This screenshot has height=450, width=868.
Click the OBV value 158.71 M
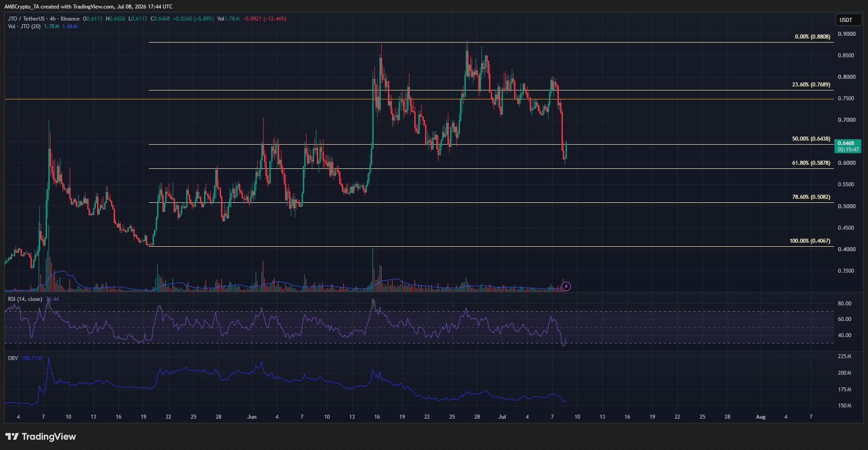click(32, 358)
